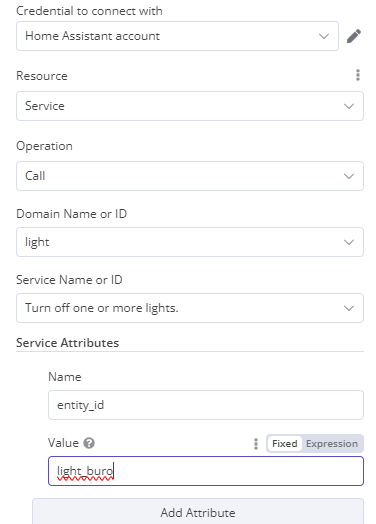Open the Domain Name or ID dropdown
The image size is (376, 524).
click(x=190, y=242)
